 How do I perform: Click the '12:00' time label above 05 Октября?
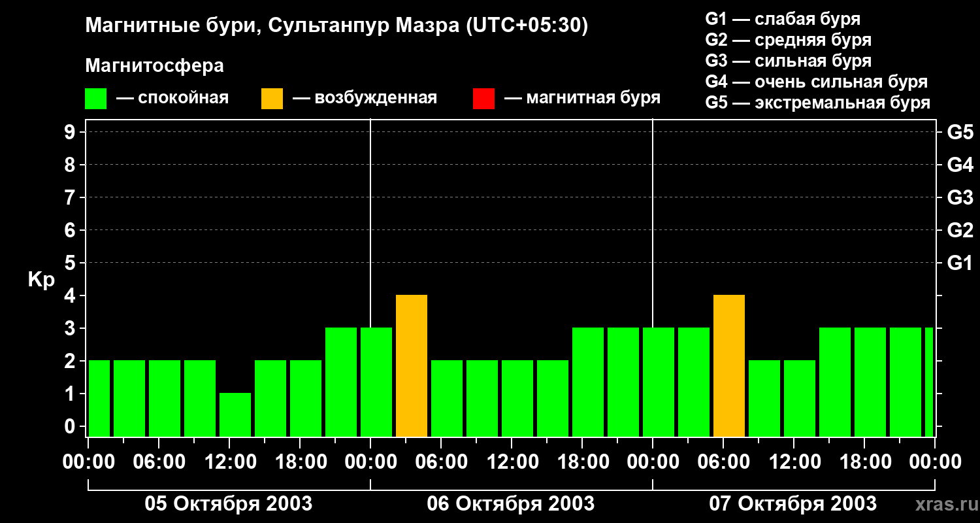pos(230,462)
